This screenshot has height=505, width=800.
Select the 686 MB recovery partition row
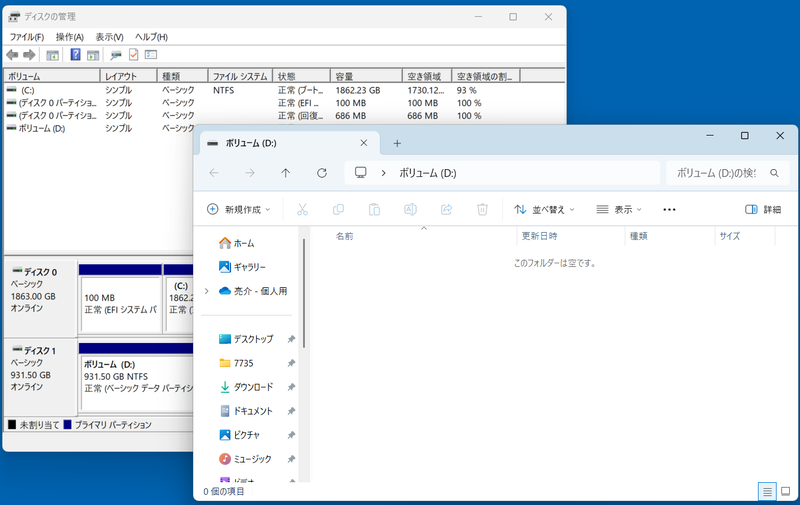(x=284, y=116)
